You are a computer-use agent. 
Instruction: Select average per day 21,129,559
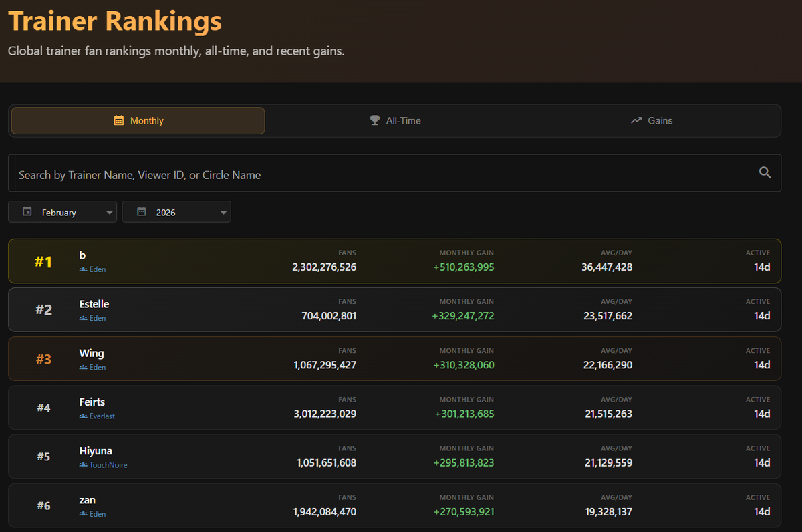608,462
